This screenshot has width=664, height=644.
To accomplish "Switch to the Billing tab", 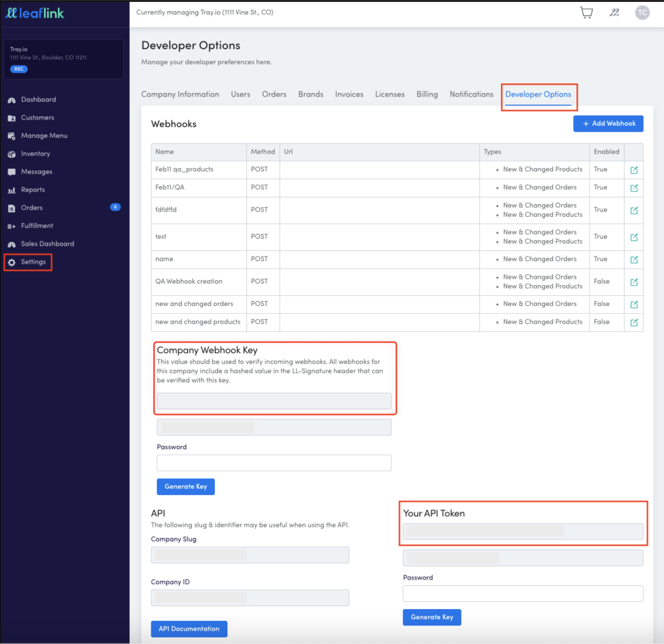I will pos(427,94).
